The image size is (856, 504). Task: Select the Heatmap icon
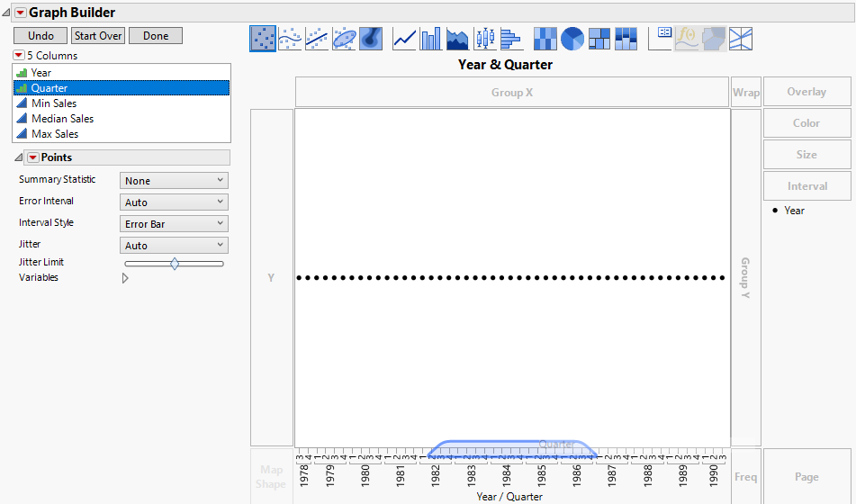pyautogui.click(x=545, y=39)
